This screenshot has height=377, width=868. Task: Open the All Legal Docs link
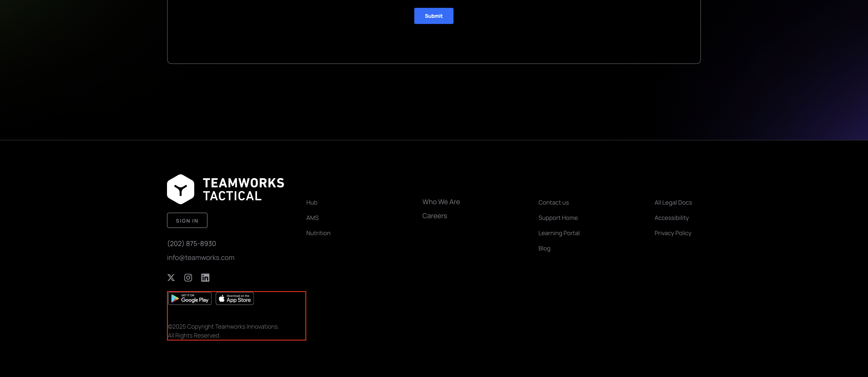pyautogui.click(x=673, y=203)
